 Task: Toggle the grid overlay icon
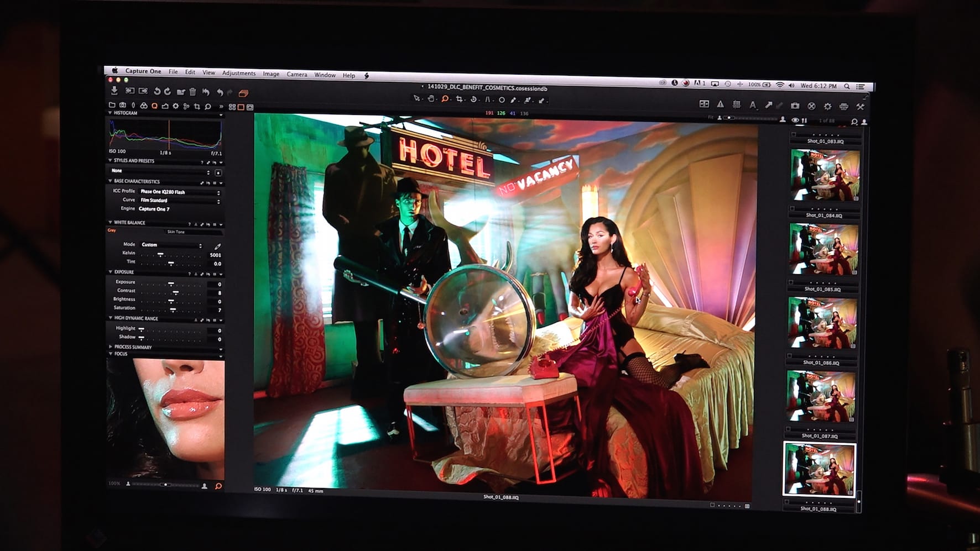(x=737, y=104)
